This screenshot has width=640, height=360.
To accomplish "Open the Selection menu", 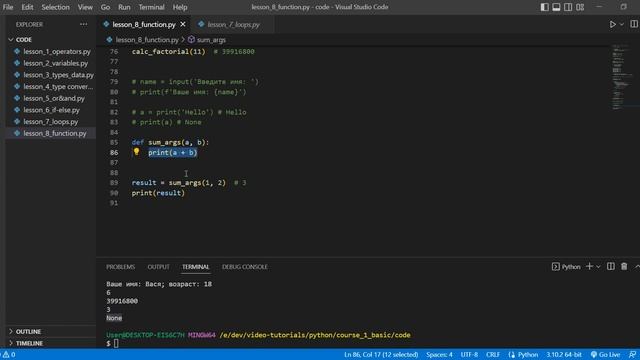I will coord(56,7).
